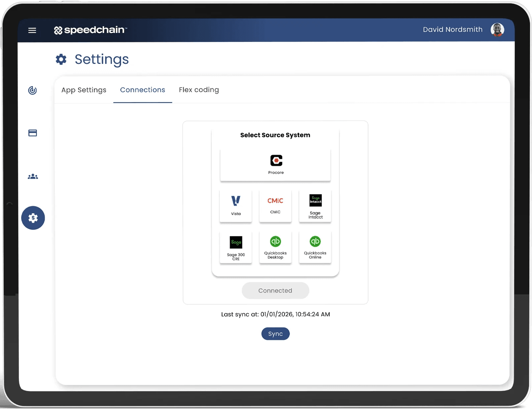Switch to the App Settings tab
The image size is (532, 409).
pos(84,90)
